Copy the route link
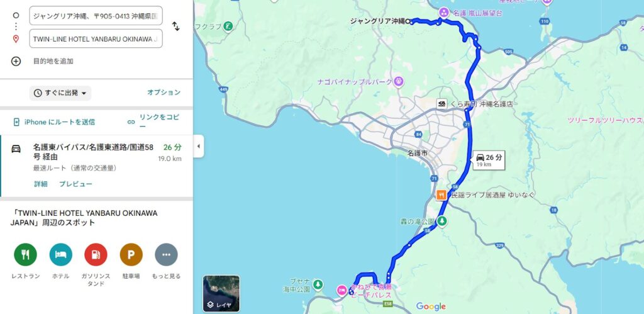The height and width of the screenshot is (314, 644). tap(154, 121)
